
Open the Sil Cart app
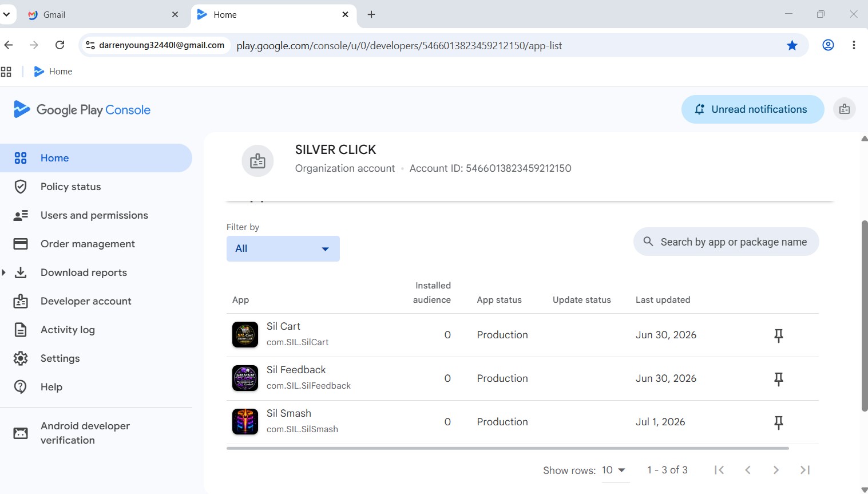coord(283,326)
